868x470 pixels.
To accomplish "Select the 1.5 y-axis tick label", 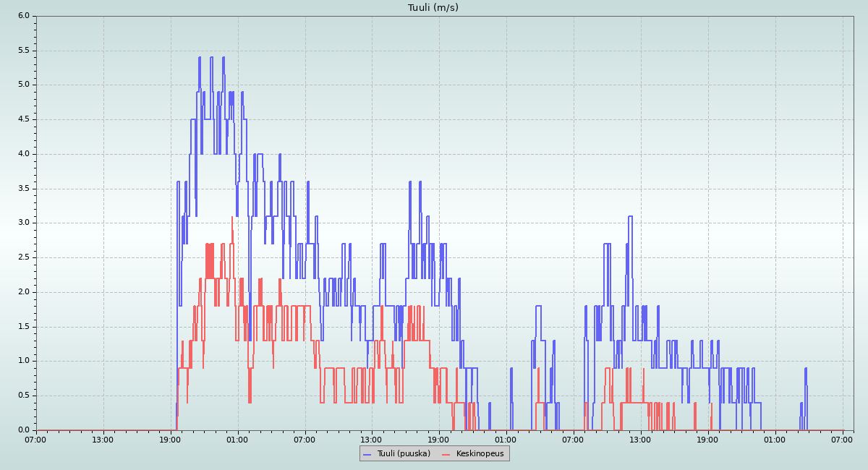I will pos(23,327).
